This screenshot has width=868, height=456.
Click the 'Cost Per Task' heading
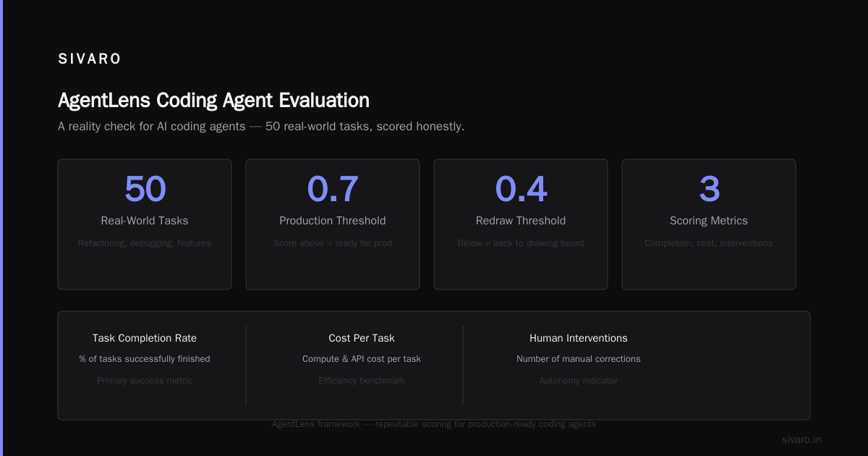tap(362, 338)
